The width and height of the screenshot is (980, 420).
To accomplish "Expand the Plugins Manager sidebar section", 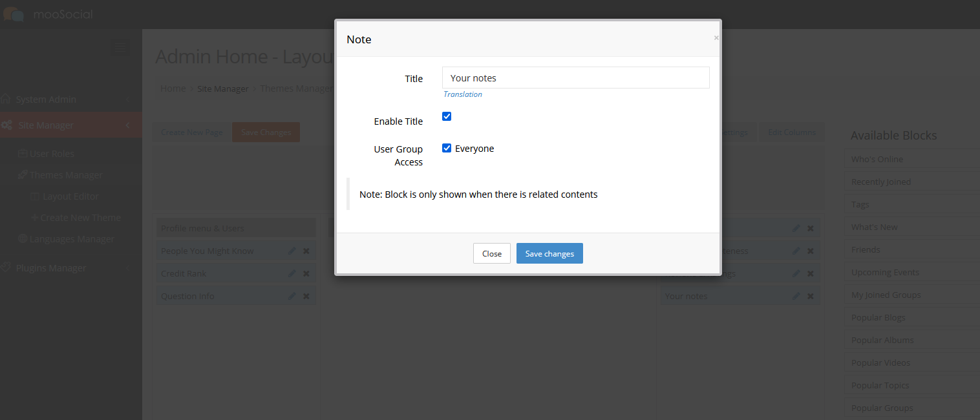I will coord(71,268).
